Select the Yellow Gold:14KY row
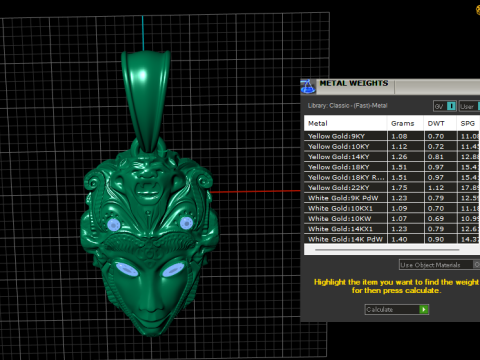The height and width of the screenshot is (360, 480). tap(392, 157)
